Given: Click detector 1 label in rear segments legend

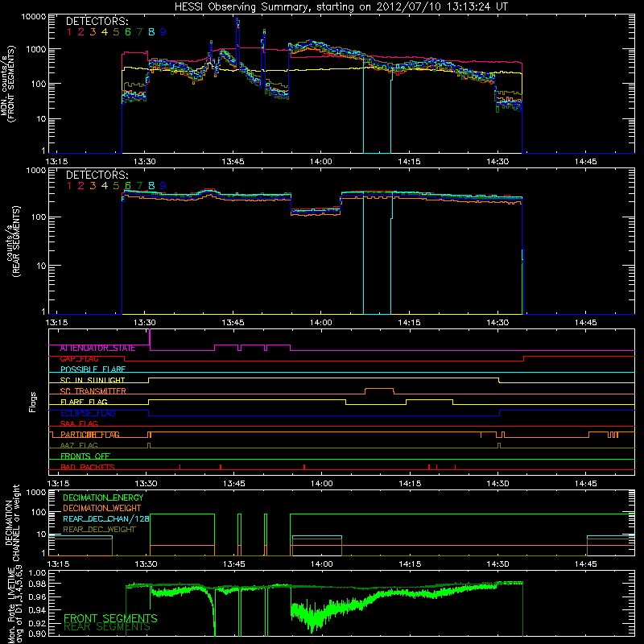Looking at the screenshot, I should (x=69, y=186).
